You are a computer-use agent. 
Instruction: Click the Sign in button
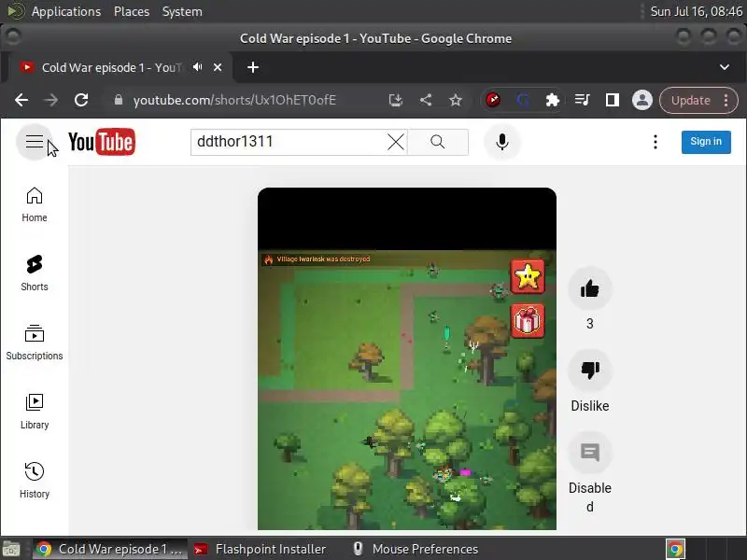tap(706, 142)
